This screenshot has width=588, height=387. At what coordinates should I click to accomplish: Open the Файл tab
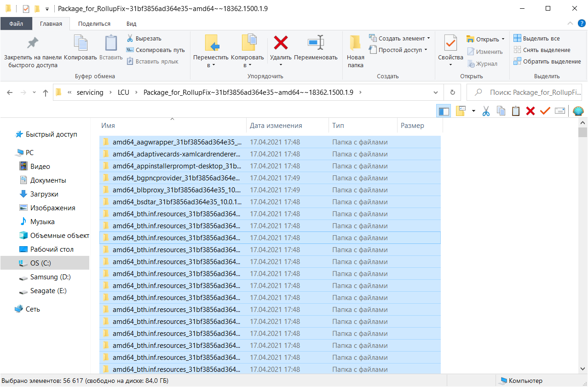point(16,23)
